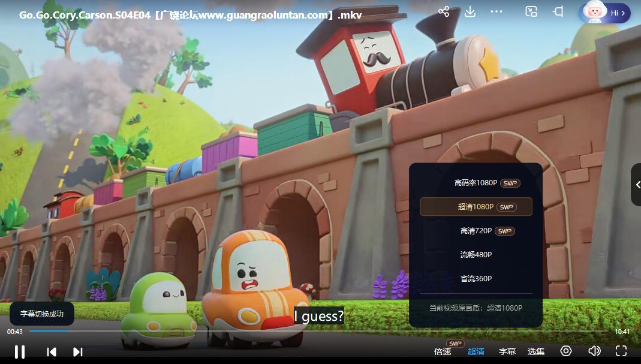This screenshot has height=364, width=641.
Task: Download the video with the download icon
Action: pos(470,11)
